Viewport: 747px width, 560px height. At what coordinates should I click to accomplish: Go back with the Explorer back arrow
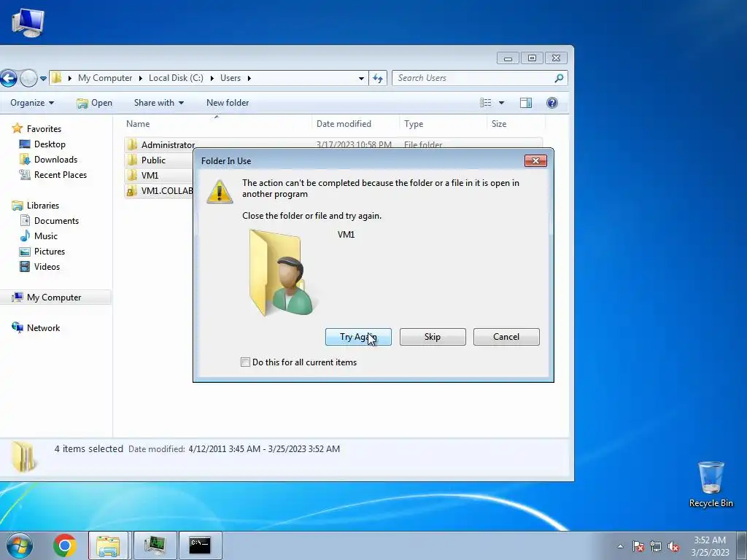(8, 78)
